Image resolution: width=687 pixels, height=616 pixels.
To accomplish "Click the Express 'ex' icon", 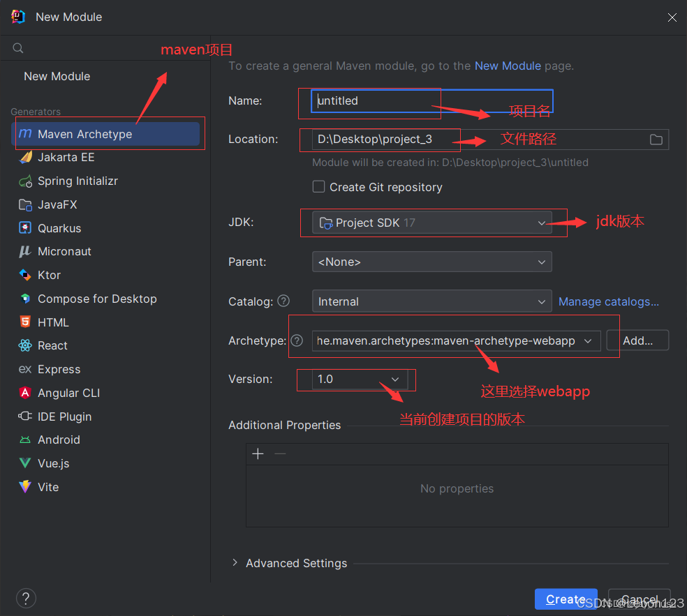I will click(25, 369).
